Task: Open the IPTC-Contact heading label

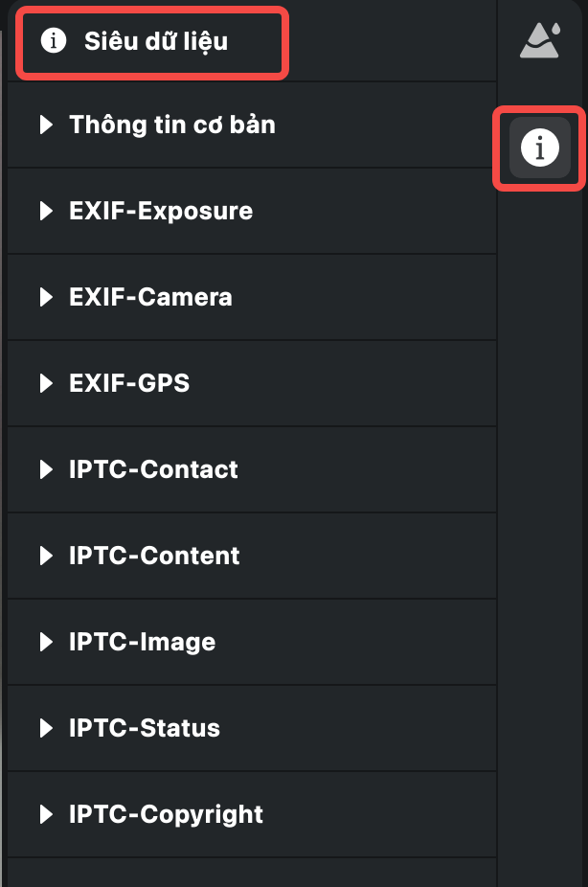Action: [x=153, y=469]
